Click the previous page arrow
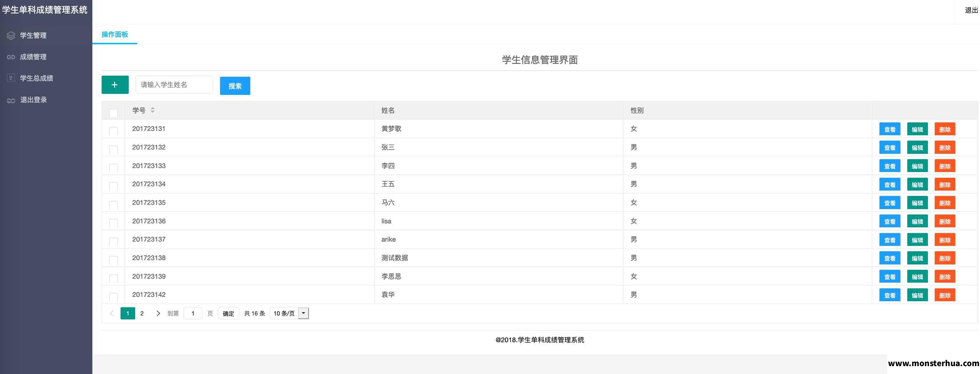 click(x=112, y=313)
